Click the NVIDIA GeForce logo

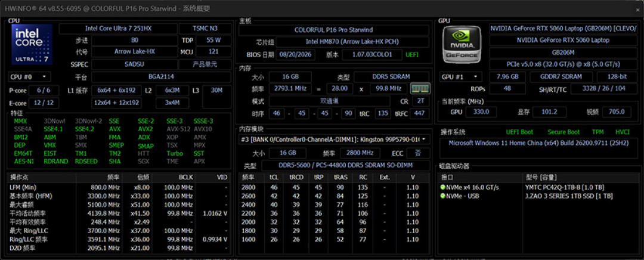click(x=462, y=44)
